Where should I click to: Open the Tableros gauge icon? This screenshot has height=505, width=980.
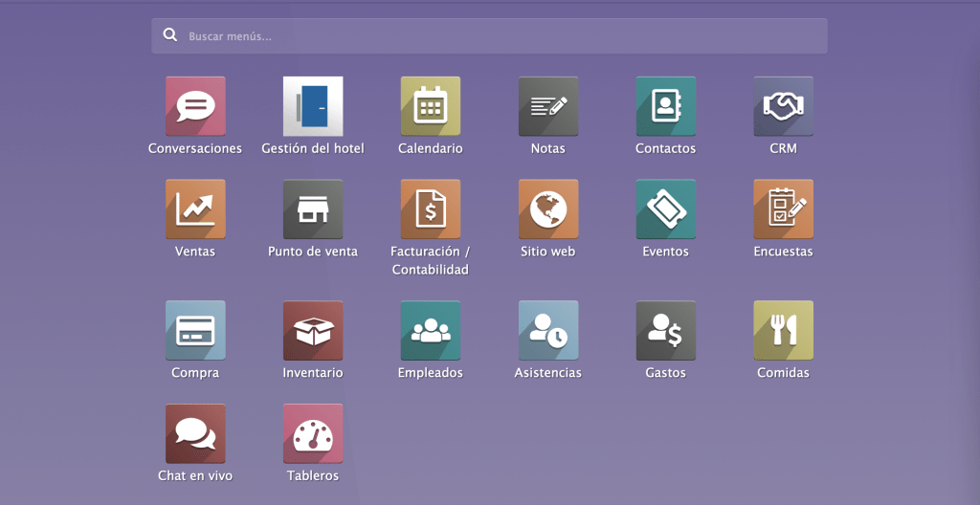click(x=313, y=434)
